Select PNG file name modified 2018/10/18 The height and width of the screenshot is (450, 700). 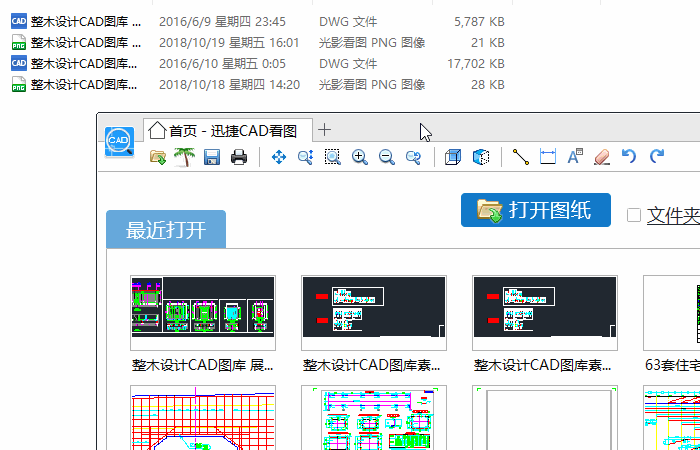tap(84, 85)
